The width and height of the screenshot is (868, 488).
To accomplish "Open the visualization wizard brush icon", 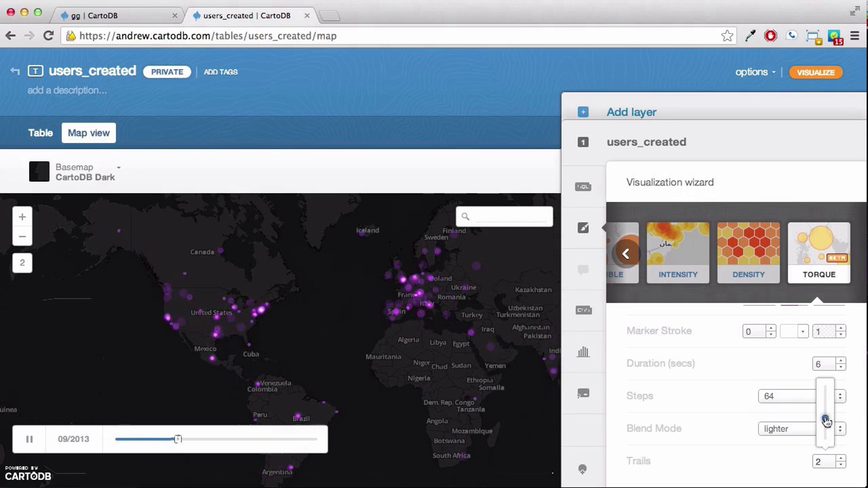I will [x=583, y=228].
